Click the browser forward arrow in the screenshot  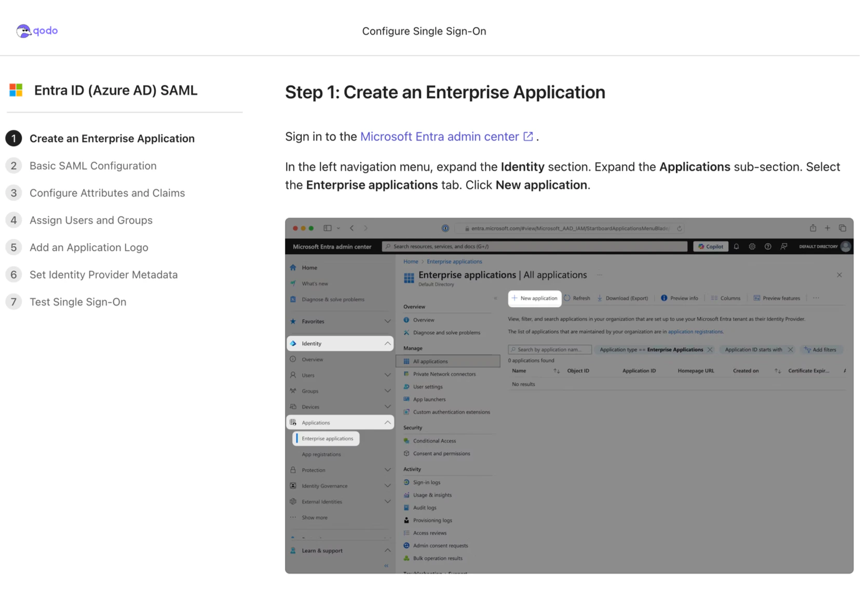click(365, 228)
